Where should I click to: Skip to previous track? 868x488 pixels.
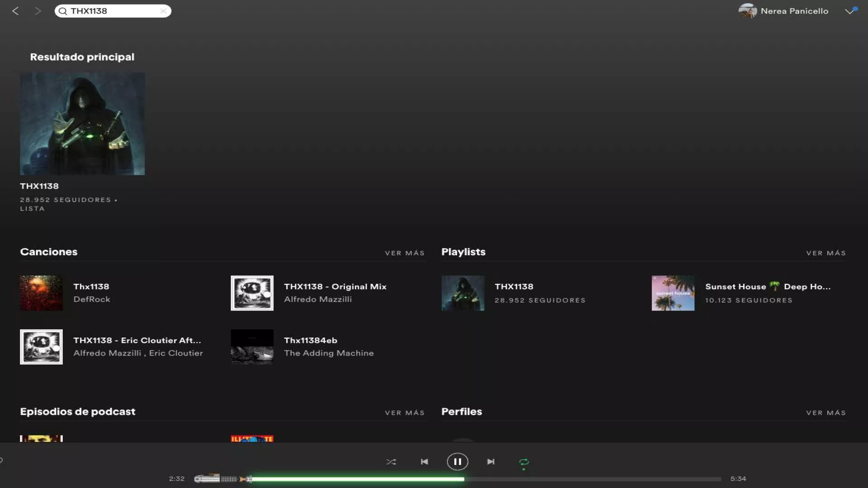(x=424, y=462)
